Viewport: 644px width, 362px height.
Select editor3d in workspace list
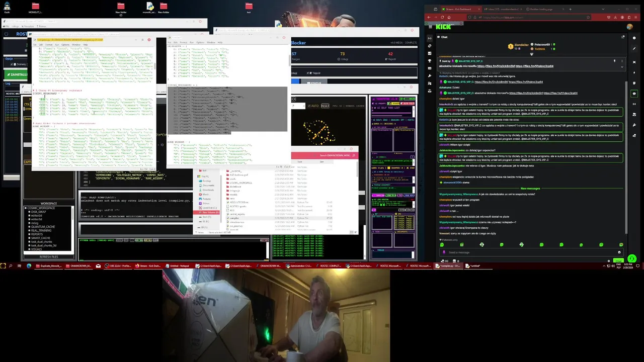coord(36,219)
